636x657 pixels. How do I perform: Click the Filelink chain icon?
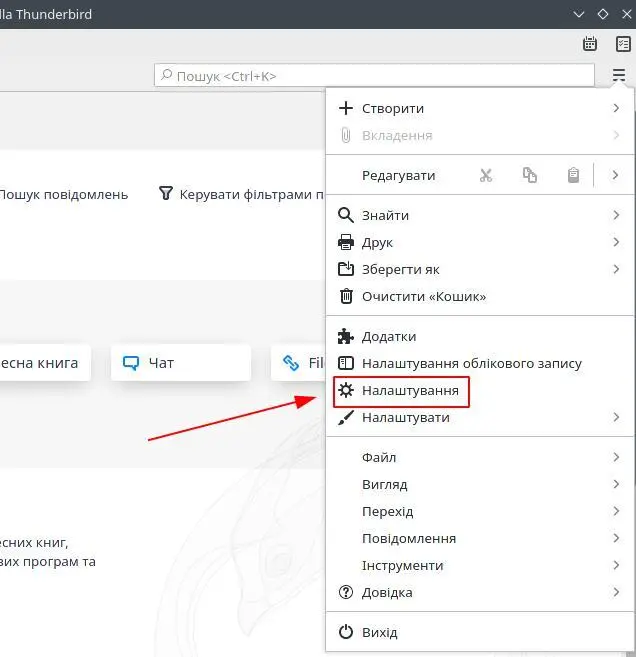coord(291,363)
